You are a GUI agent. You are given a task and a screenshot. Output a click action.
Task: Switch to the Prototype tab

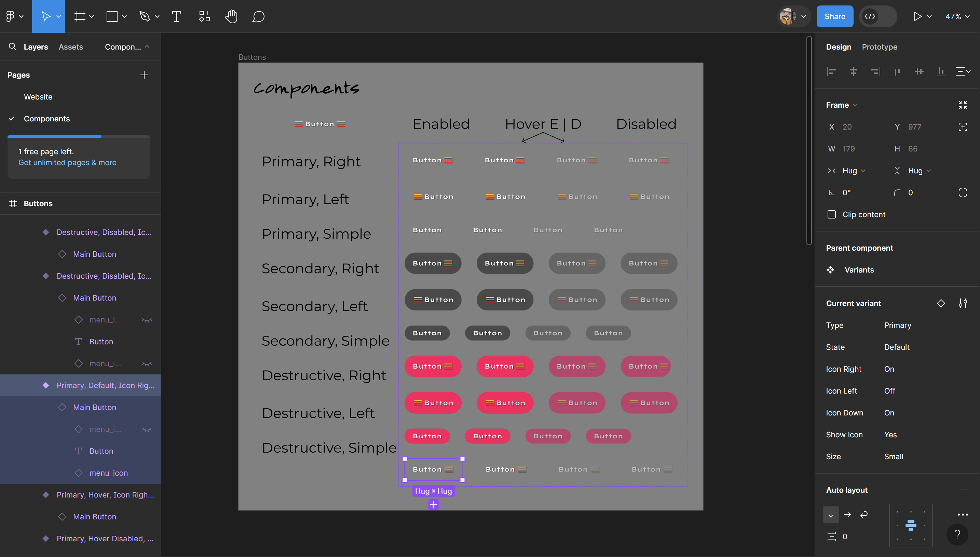pyautogui.click(x=879, y=47)
